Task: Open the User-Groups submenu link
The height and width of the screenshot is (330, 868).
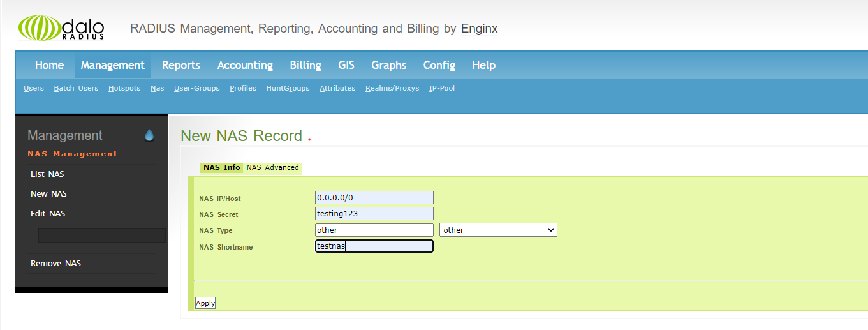Action: pos(196,88)
